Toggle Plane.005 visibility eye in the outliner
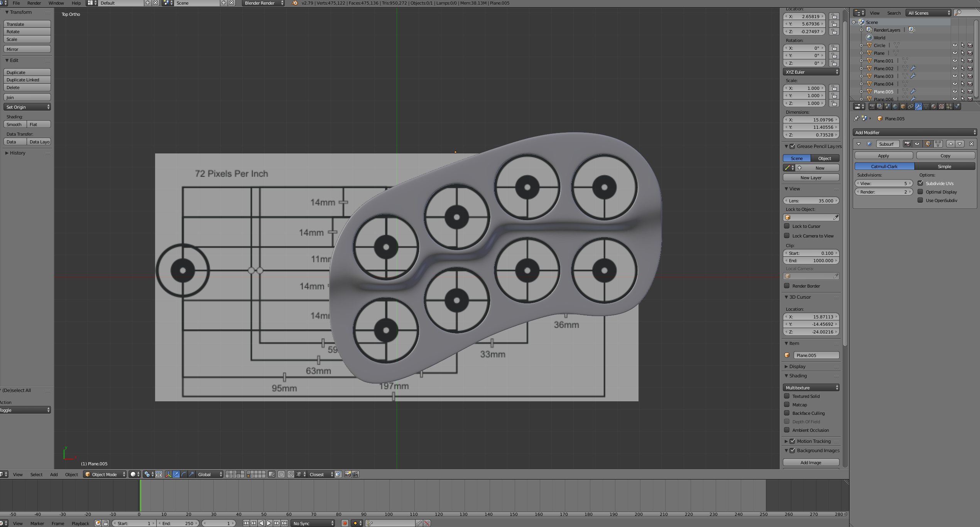 point(955,91)
